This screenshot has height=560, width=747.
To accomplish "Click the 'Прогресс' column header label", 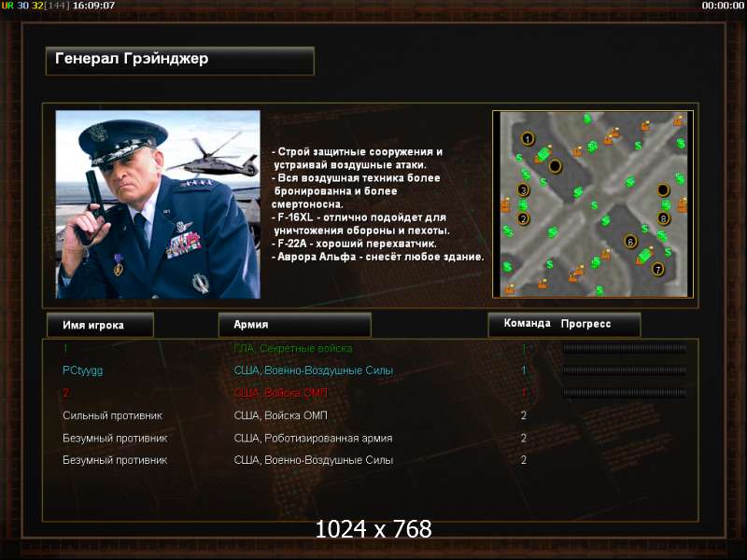I will pyautogui.click(x=585, y=324).
